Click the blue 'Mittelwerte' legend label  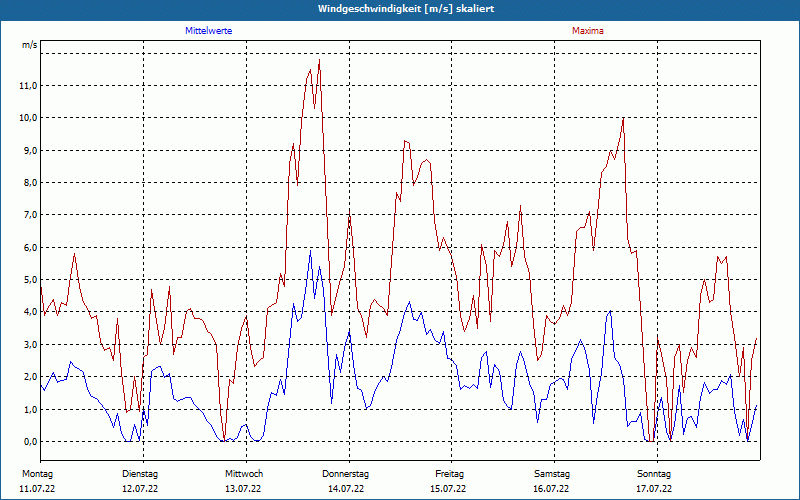coord(209,31)
